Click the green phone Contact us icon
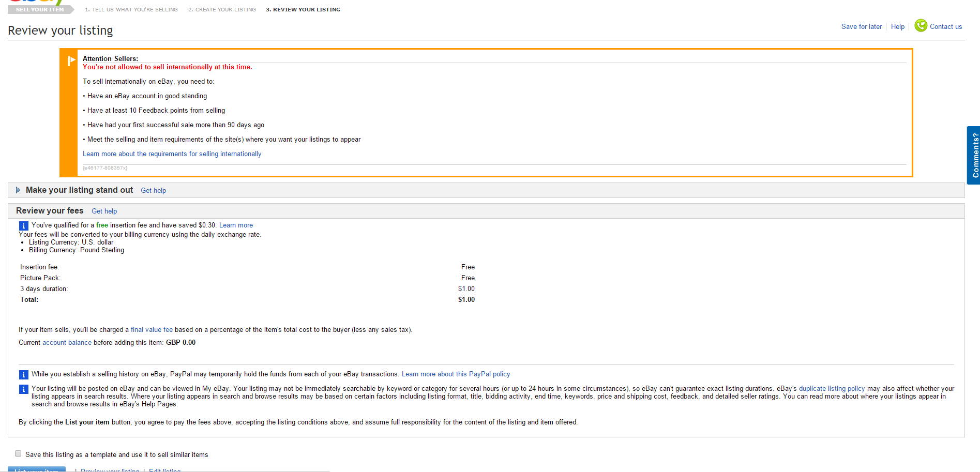Image resolution: width=980 pixels, height=472 pixels. point(921,25)
